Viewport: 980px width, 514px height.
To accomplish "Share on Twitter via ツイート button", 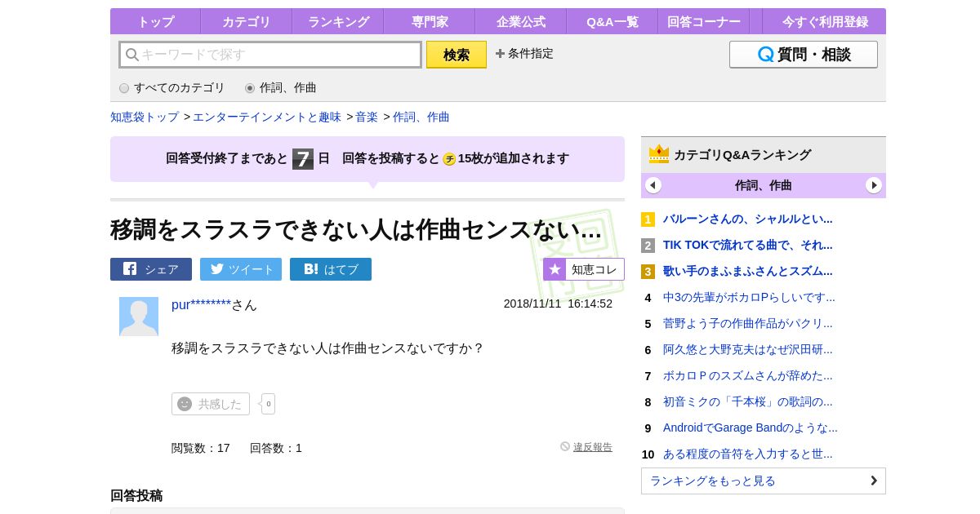I will click(x=241, y=269).
